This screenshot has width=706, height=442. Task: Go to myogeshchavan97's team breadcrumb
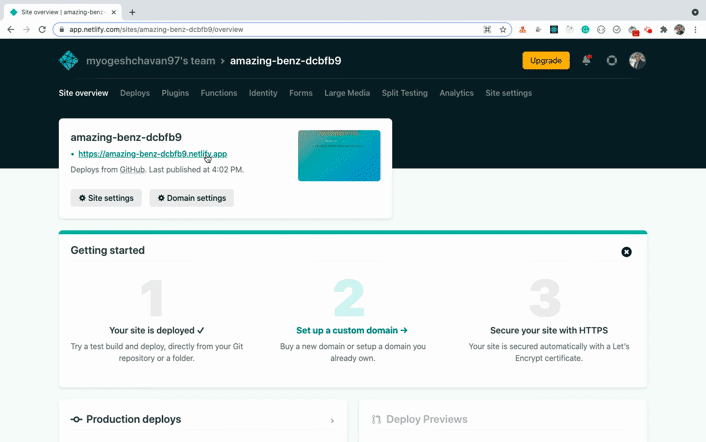150,61
